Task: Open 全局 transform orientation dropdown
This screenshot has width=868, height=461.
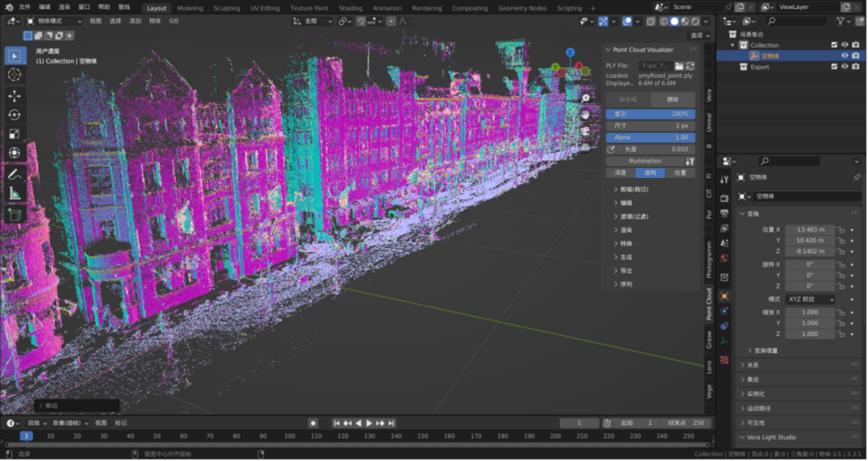Action: [x=313, y=21]
